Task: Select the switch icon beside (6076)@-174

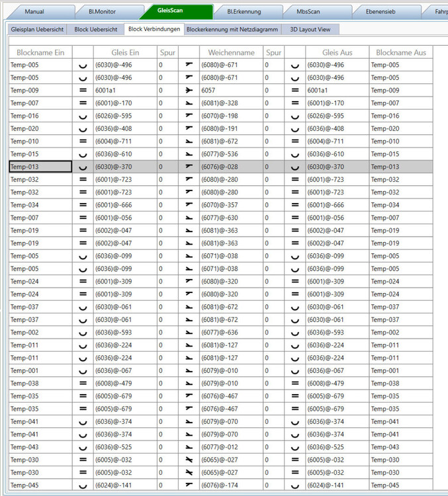Action: [189, 485]
